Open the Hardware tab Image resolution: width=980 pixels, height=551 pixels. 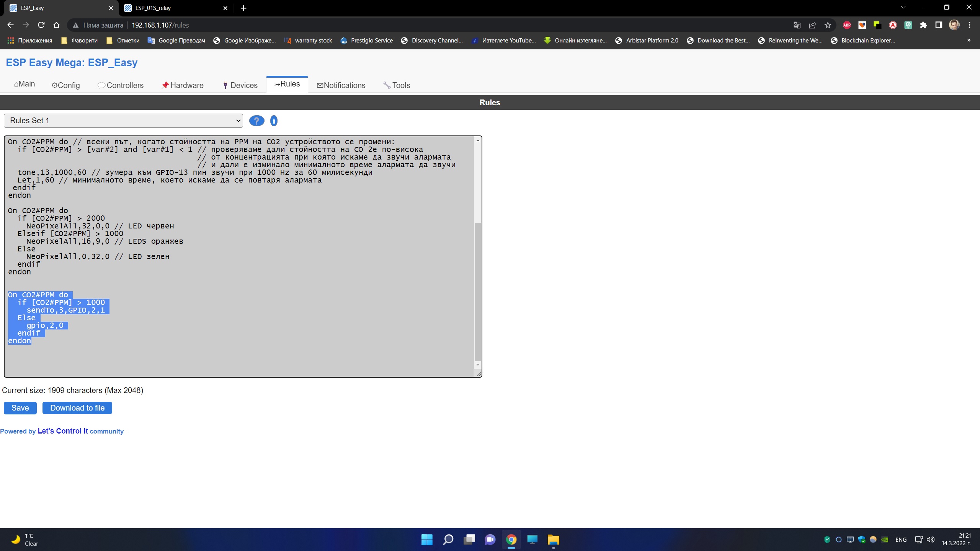tap(183, 85)
